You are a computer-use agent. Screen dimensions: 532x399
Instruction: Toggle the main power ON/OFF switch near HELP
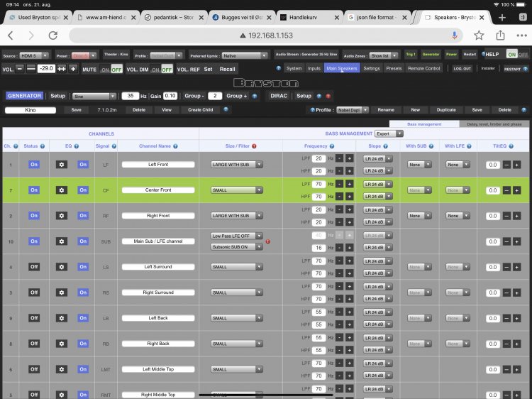point(517,55)
